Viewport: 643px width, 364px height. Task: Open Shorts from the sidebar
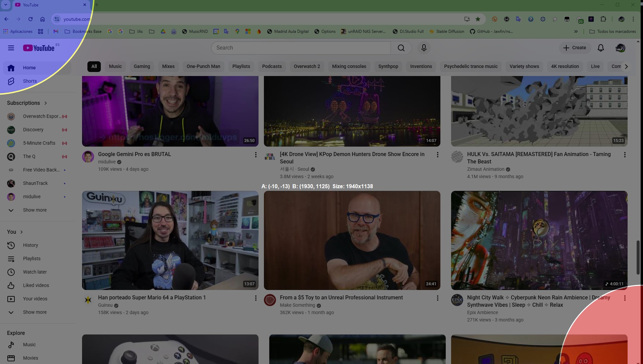pyautogui.click(x=29, y=81)
